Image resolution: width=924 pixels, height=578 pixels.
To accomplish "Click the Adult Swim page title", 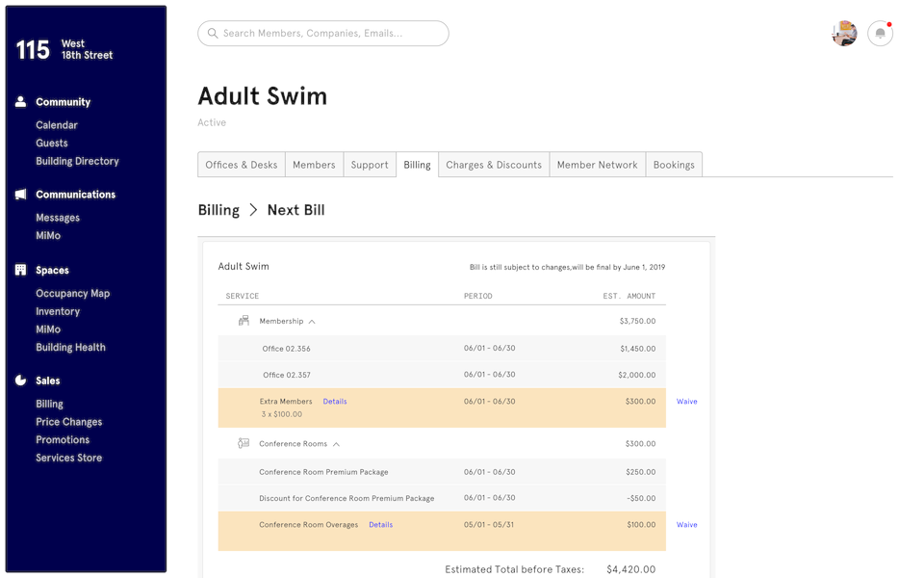I will [x=262, y=96].
